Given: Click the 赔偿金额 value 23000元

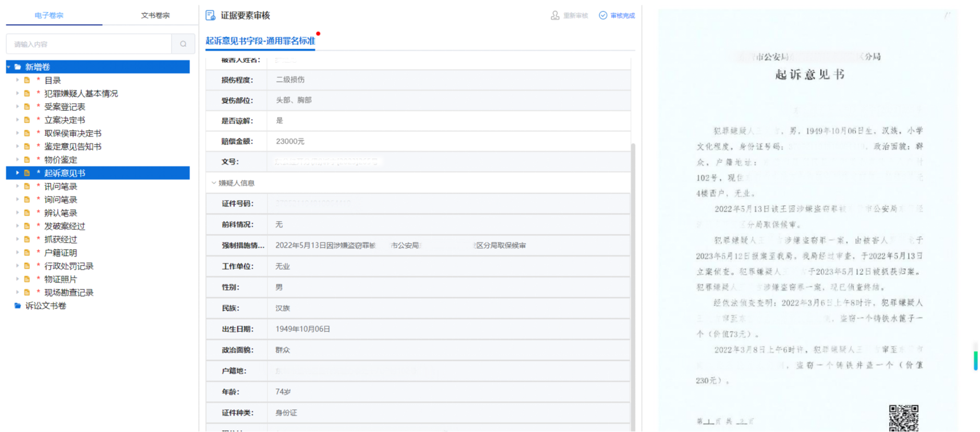Looking at the screenshot, I should tap(290, 141).
